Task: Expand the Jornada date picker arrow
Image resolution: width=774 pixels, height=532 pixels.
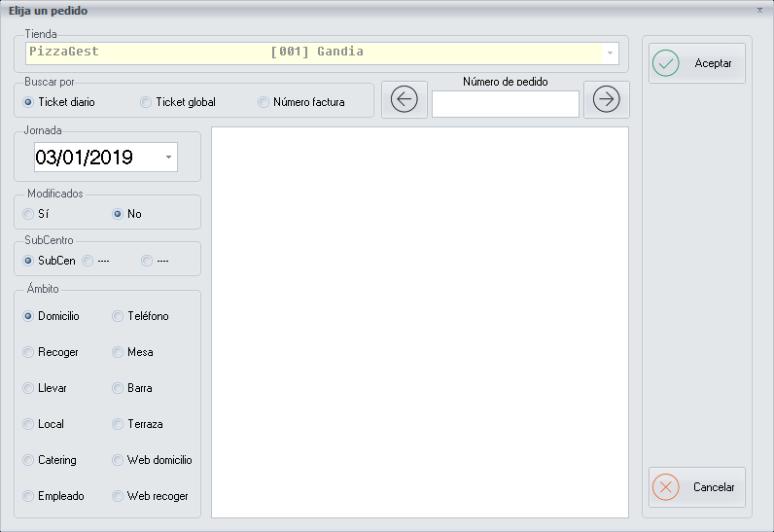Action: pos(168,157)
